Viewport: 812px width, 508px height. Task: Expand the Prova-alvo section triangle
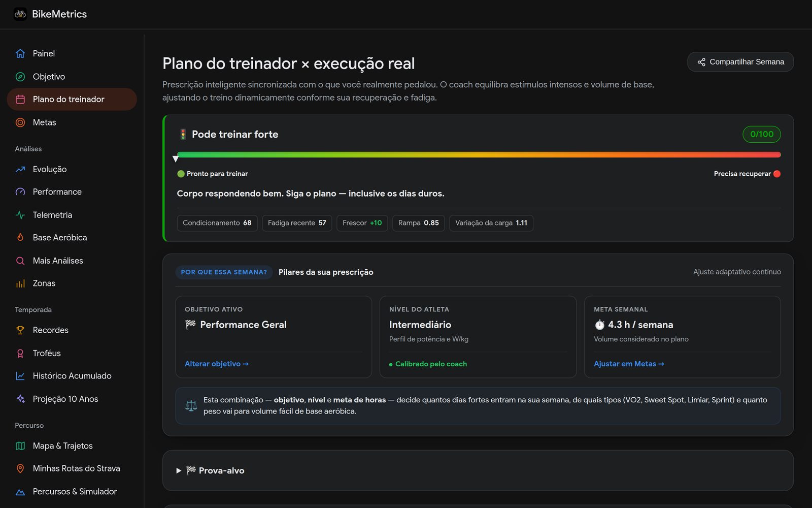pyautogui.click(x=179, y=471)
